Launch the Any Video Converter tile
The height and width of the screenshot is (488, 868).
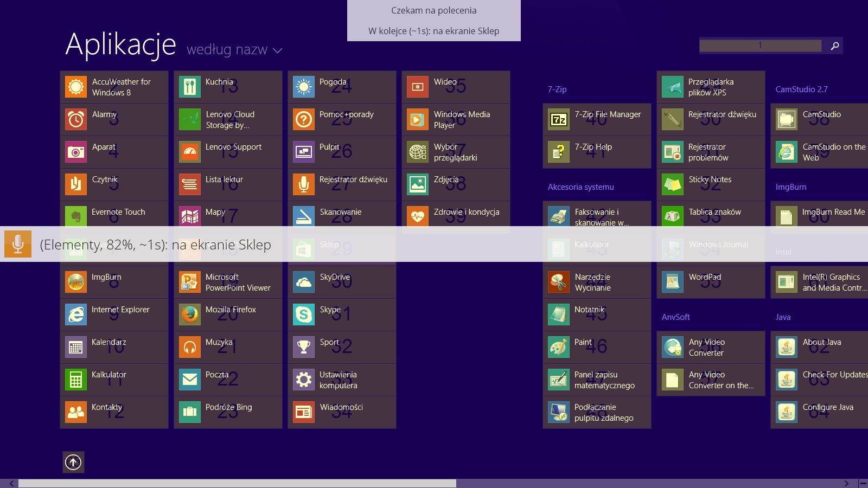pos(711,347)
